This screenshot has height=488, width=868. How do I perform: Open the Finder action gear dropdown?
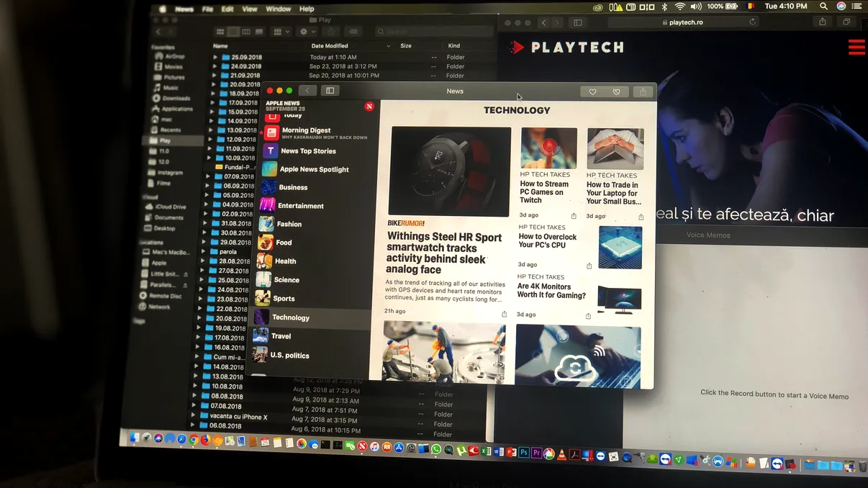[307, 32]
